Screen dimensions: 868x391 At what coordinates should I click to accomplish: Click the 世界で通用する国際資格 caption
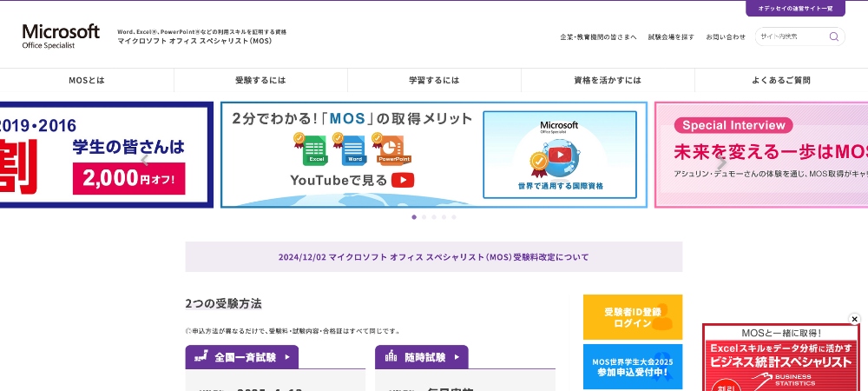click(x=561, y=186)
